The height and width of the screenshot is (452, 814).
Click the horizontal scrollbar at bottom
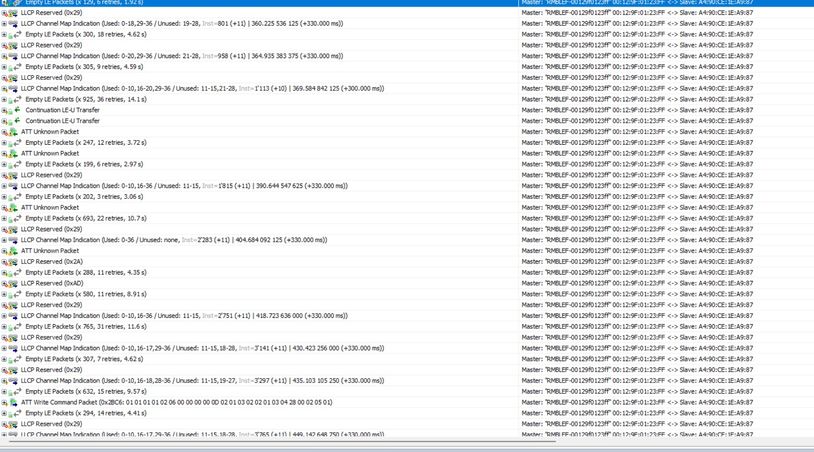278,442
